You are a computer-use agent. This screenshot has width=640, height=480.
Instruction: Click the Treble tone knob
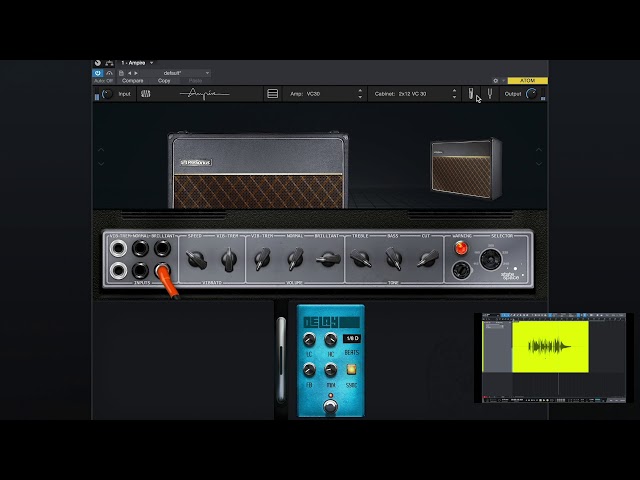tap(360, 259)
